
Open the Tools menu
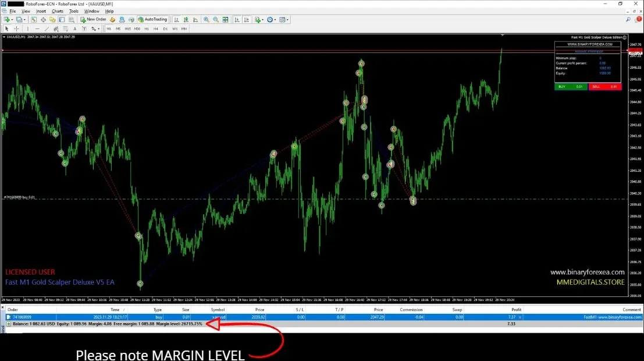[73, 11]
